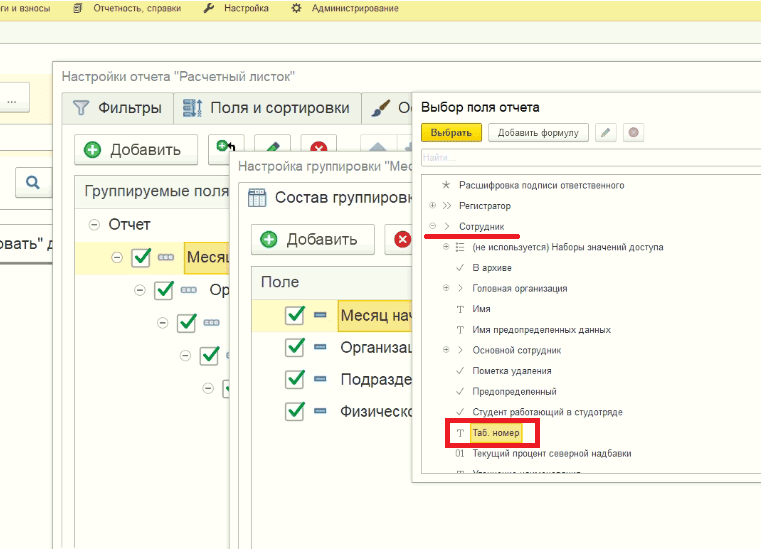Click the Головная организация field label

tap(520, 288)
